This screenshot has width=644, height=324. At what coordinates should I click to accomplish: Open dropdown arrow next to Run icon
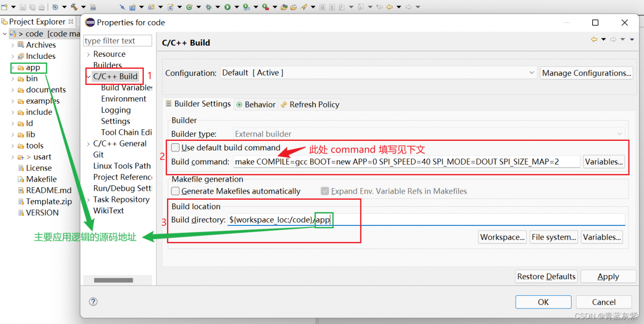236,7
